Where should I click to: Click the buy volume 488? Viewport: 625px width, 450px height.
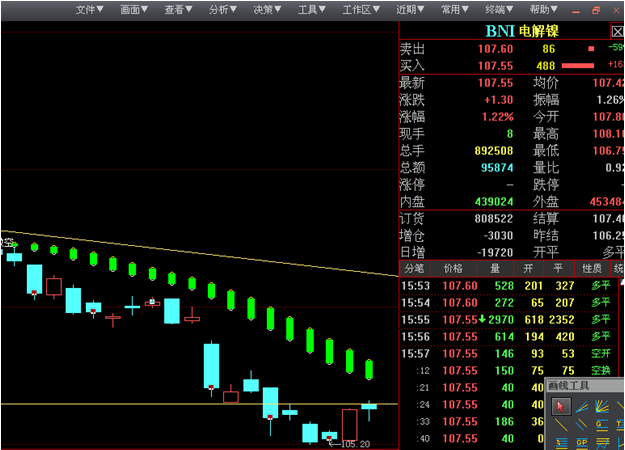pos(545,66)
